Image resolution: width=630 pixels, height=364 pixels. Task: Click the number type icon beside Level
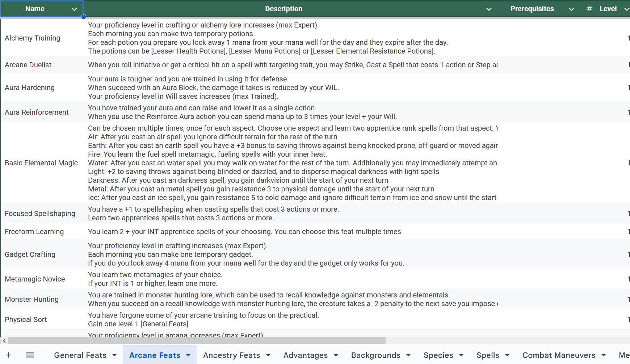tap(589, 9)
